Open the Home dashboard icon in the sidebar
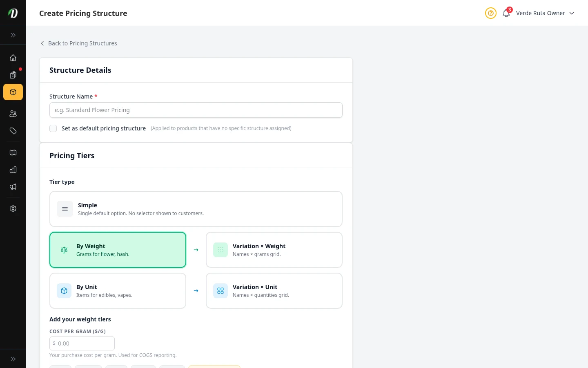588x368 pixels. (13, 58)
